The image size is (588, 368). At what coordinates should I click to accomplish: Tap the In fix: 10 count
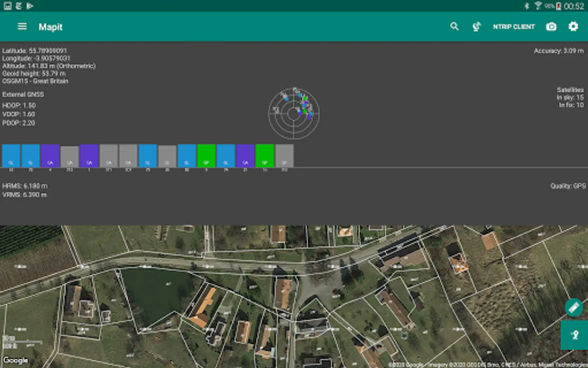(x=571, y=105)
